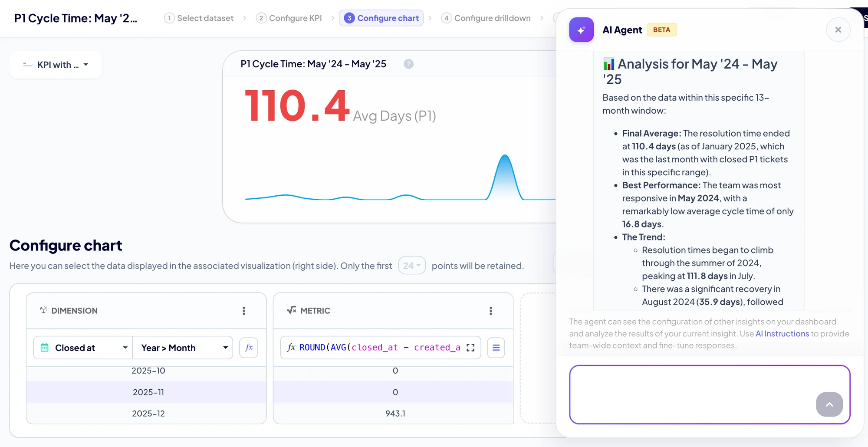868x447 pixels.
Task: Go to step 1 Select dataset
Action: coord(199,18)
